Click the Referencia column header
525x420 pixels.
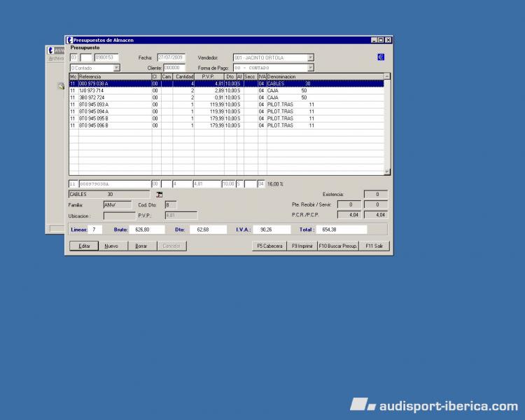114,76
